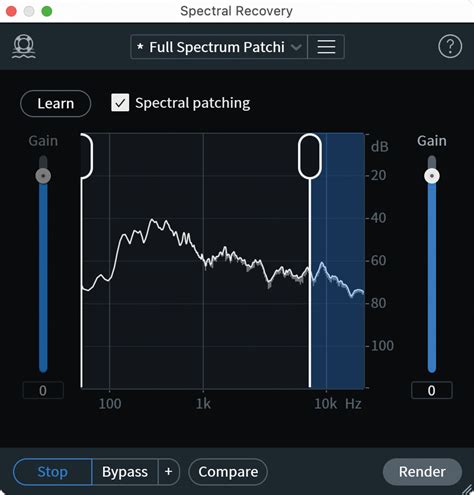Click the green full-screen window button
This screenshot has height=495, width=474.
click(x=47, y=11)
